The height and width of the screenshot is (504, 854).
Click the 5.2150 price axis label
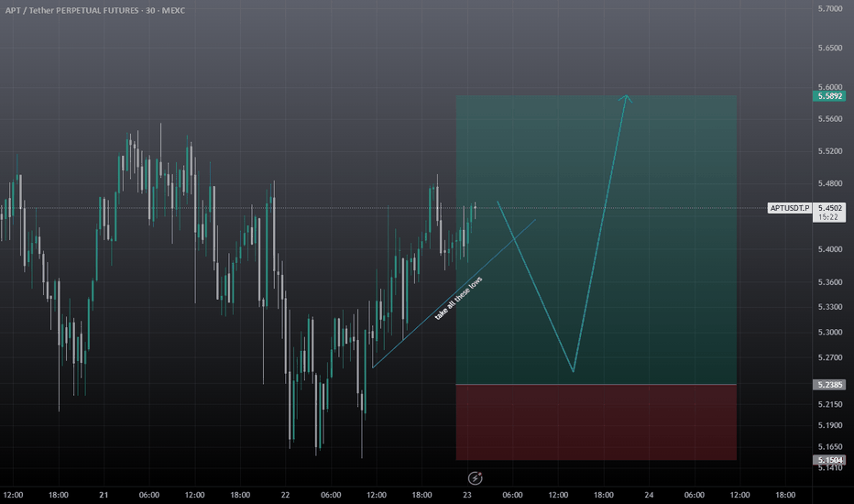click(x=830, y=404)
